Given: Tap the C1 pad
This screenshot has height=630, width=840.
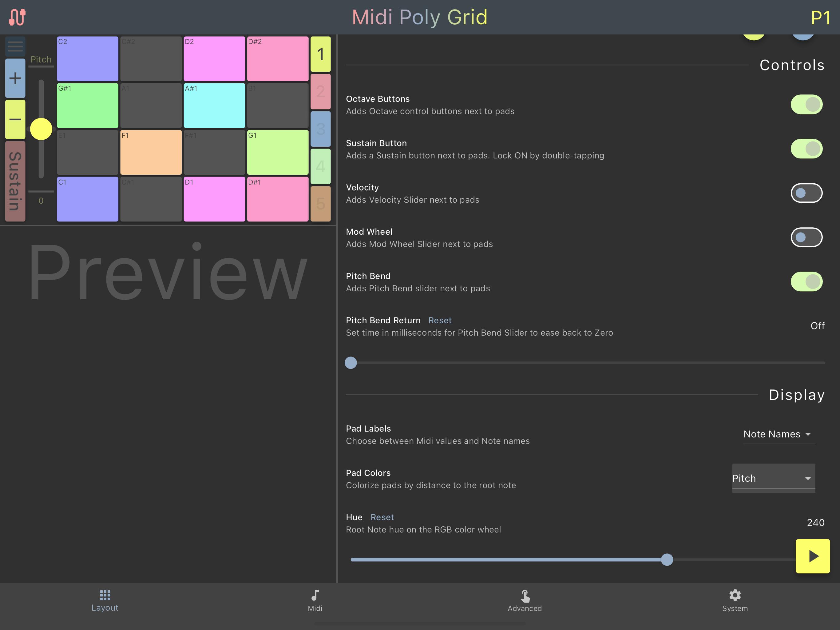Looking at the screenshot, I should click(x=88, y=199).
